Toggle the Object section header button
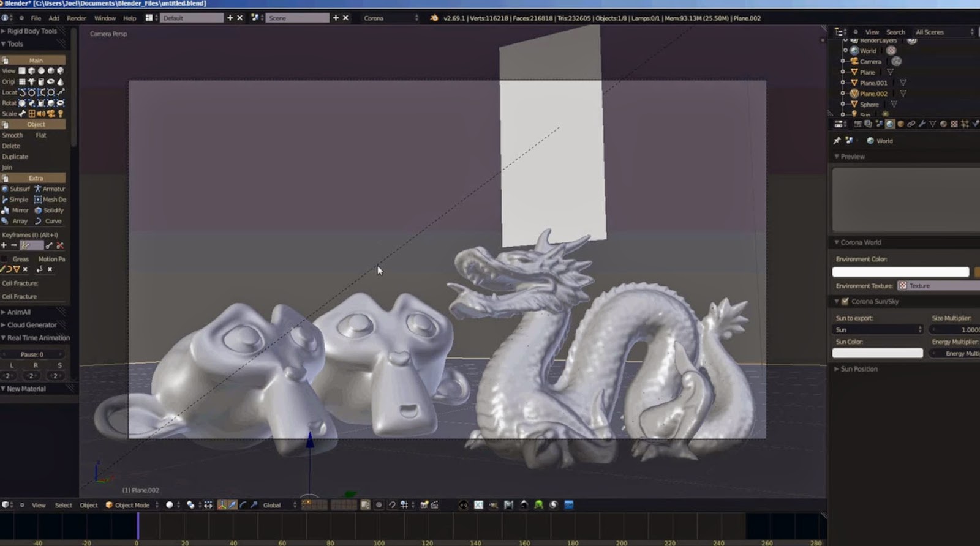This screenshot has height=546, width=980. pos(36,124)
